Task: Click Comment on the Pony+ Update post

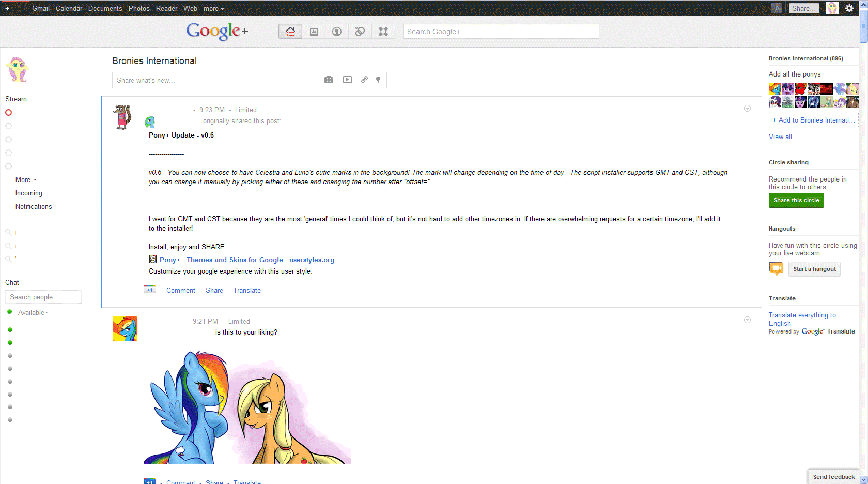Action: pyautogui.click(x=181, y=290)
